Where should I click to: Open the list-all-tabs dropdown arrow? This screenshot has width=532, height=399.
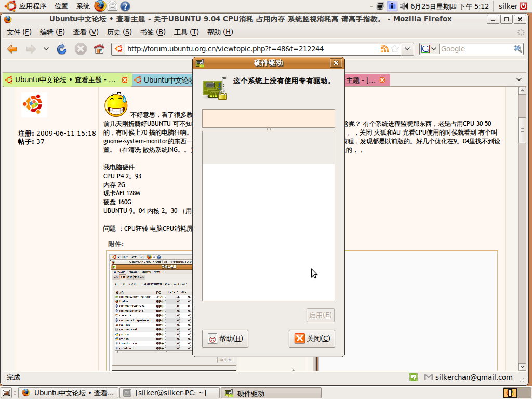(x=519, y=79)
